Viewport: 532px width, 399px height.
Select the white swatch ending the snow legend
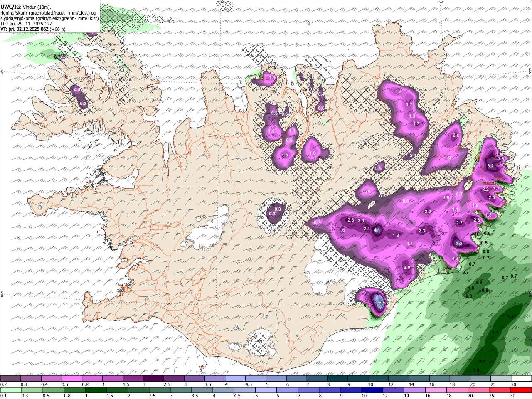tap(521, 379)
